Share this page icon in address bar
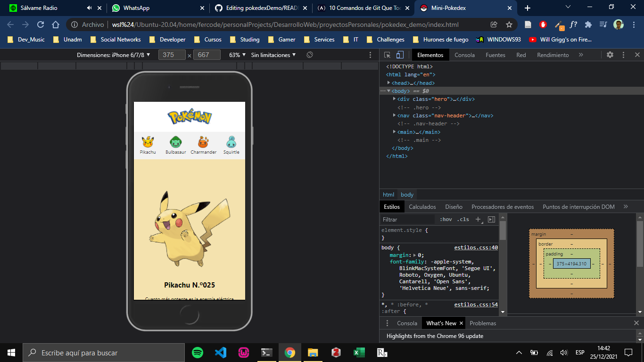The image size is (644, 362). pos(494,25)
